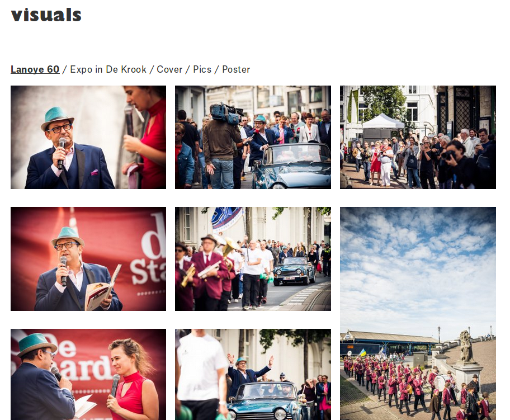The image size is (510, 420).
Task: View photo of crowd beside the white tent
Action: [418, 137]
